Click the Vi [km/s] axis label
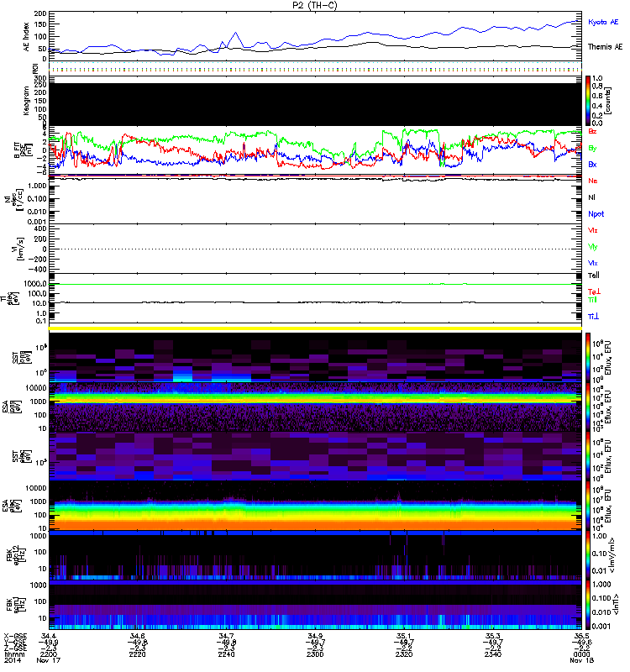 [x=18, y=249]
